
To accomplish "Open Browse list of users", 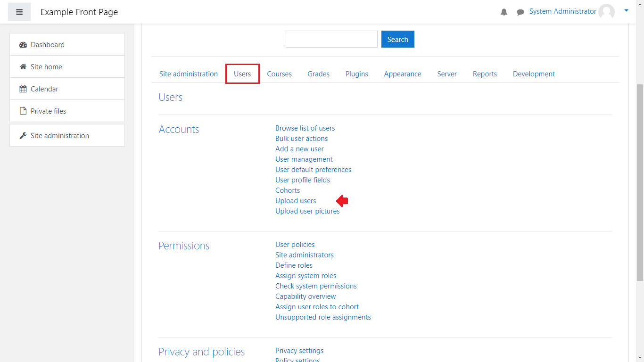I will (x=305, y=128).
